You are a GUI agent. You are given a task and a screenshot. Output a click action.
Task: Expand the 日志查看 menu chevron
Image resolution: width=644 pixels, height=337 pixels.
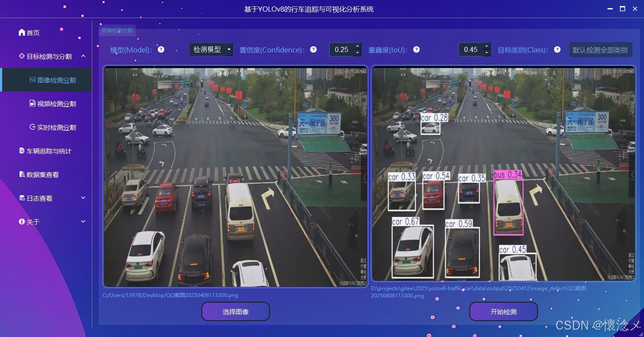pos(83,198)
